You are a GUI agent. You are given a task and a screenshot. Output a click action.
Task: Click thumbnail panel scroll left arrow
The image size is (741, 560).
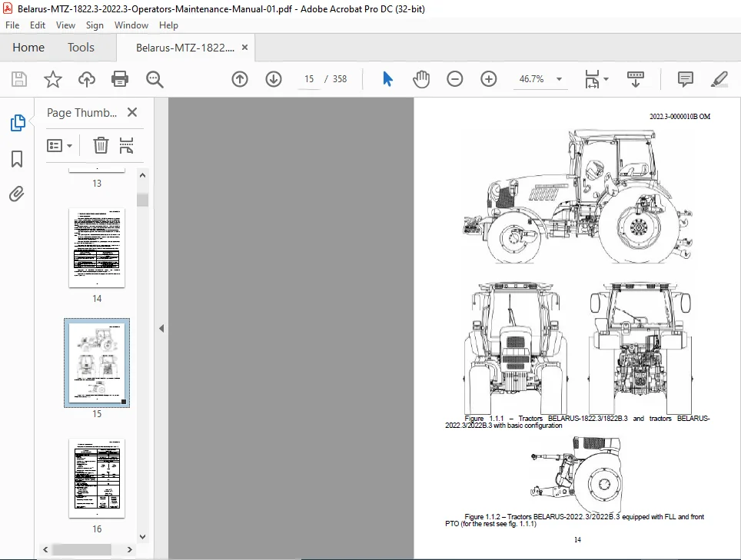[46, 549]
